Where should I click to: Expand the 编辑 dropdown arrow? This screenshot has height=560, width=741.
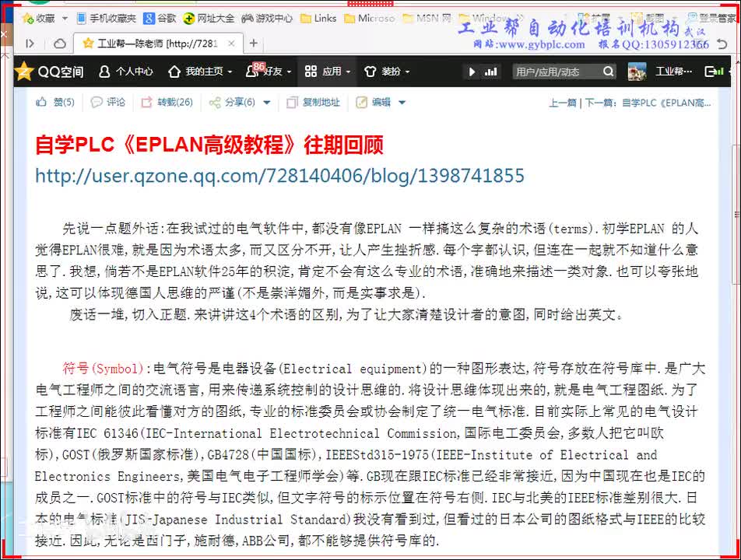402,103
